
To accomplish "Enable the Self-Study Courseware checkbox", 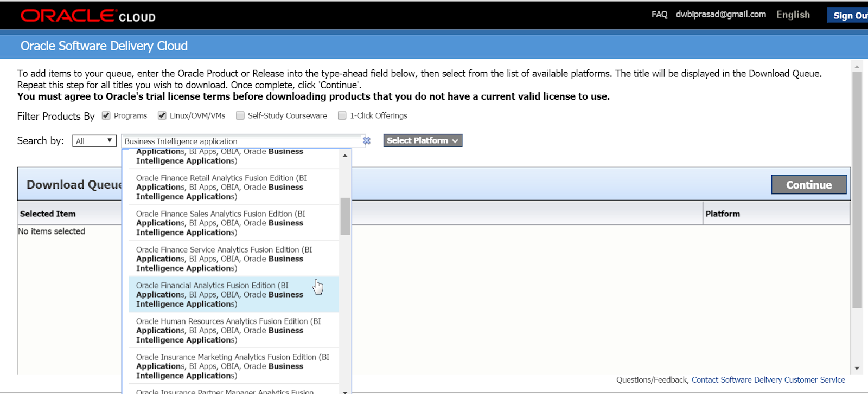I will pos(240,115).
